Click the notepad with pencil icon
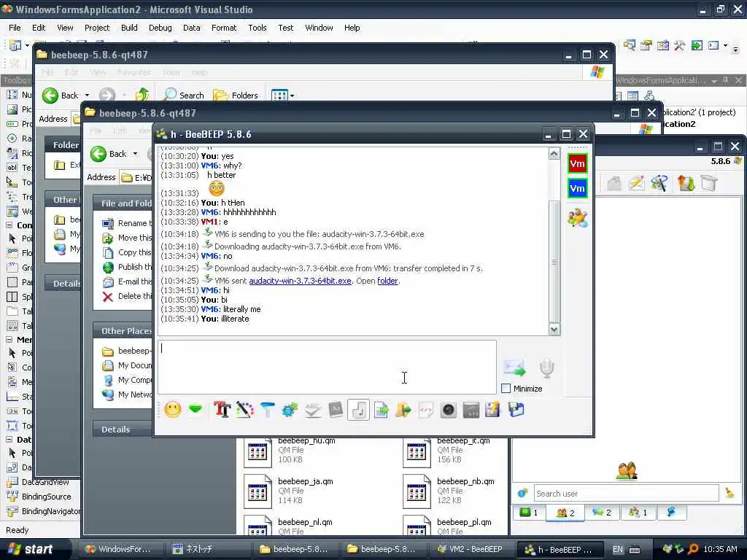Viewport: 747px width, 560px height. click(x=492, y=410)
